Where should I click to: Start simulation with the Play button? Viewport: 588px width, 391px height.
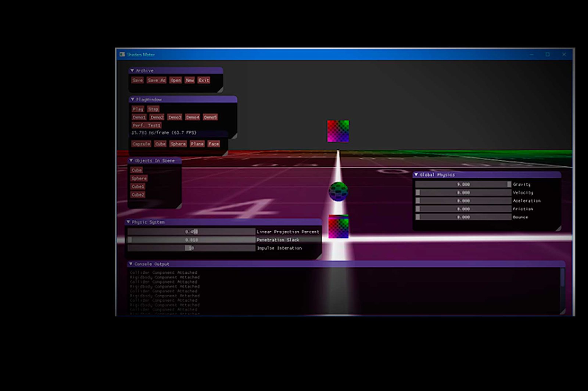(138, 109)
